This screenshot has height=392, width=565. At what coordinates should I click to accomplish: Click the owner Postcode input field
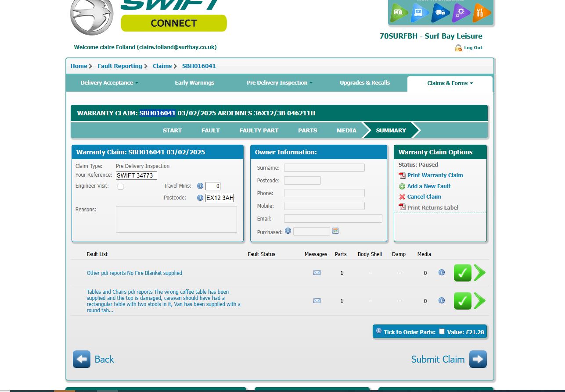302,181
